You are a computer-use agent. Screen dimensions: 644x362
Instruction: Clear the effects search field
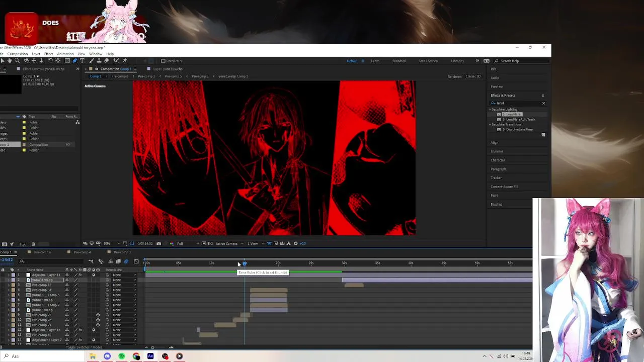543,103
